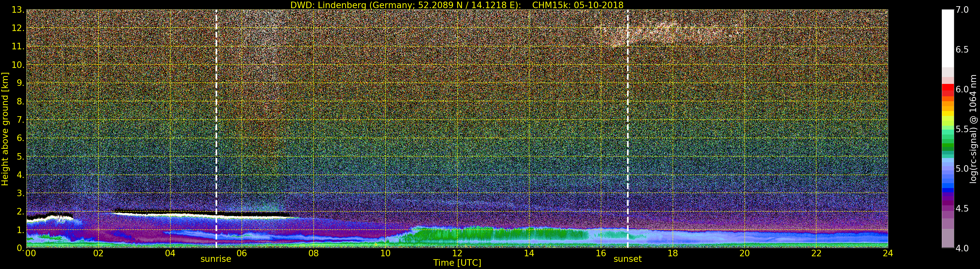Click the dark blue band of the colorbar

(x=948, y=190)
